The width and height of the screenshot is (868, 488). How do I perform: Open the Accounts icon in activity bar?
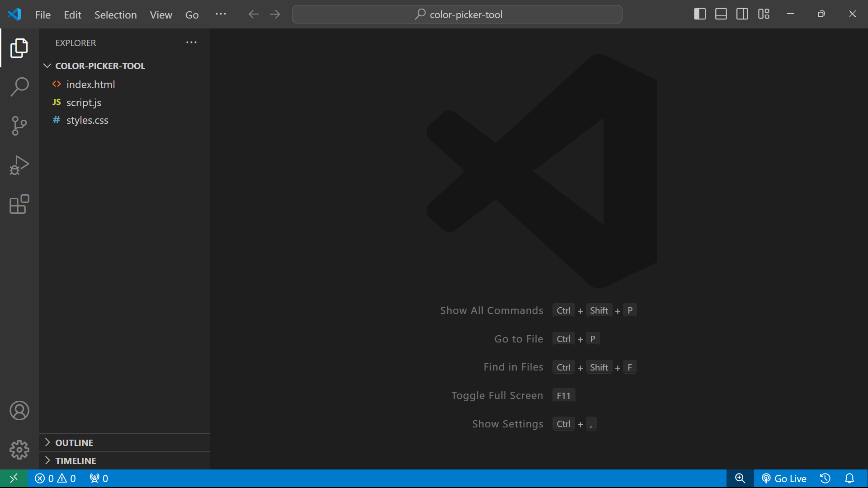(x=19, y=410)
